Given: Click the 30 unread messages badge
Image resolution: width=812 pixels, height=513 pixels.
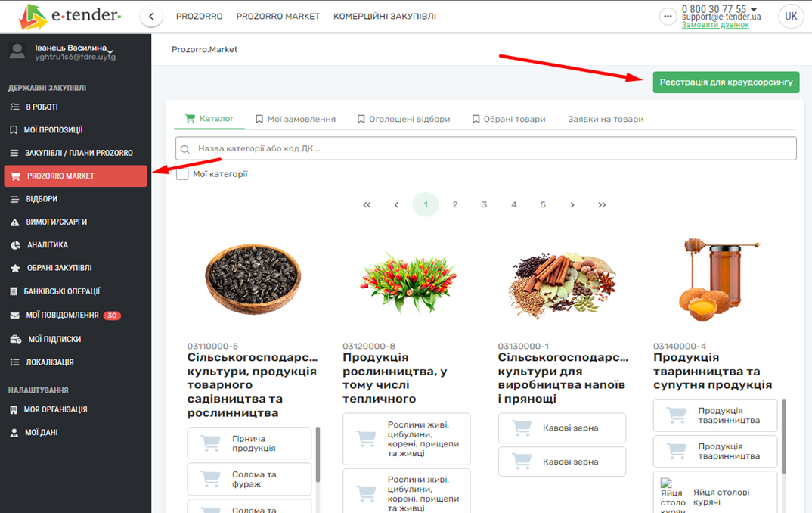Looking at the screenshot, I should [x=112, y=316].
